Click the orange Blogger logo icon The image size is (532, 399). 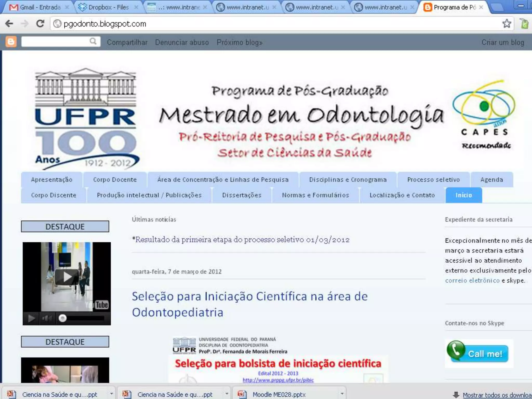11,42
